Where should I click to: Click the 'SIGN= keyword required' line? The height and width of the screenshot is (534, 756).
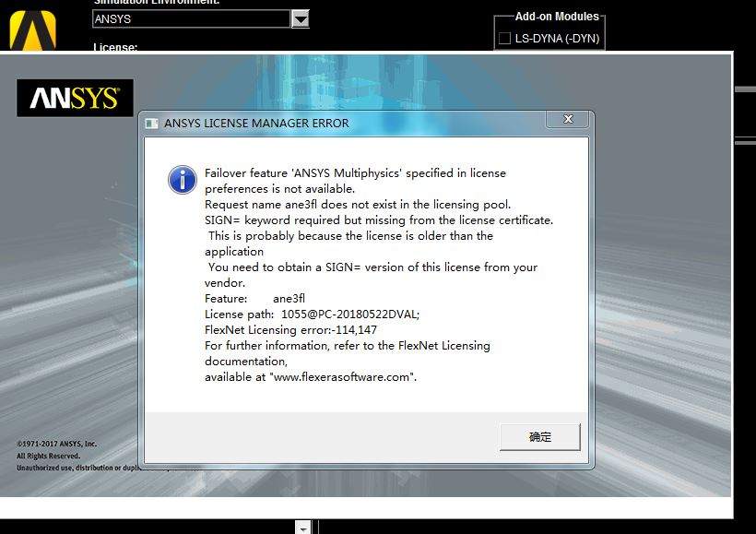[x=379, y=220]
